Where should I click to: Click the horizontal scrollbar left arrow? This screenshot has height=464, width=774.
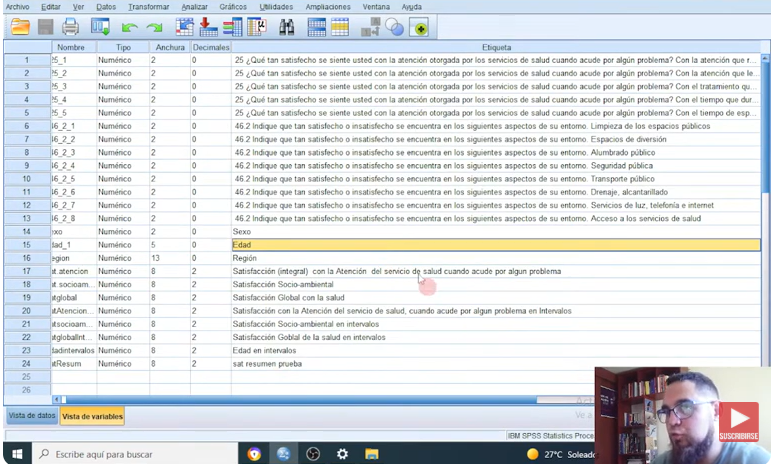[56, 399]
